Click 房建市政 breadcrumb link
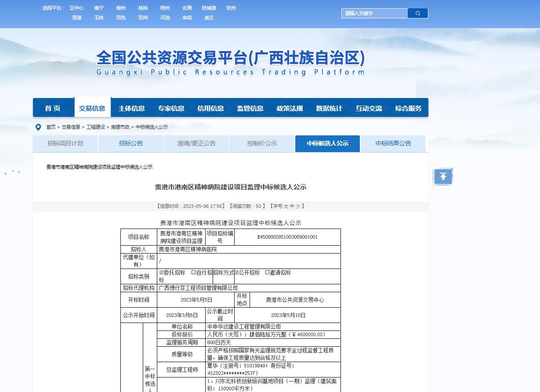The image size is (540, 392). click(x=120, y=127)
